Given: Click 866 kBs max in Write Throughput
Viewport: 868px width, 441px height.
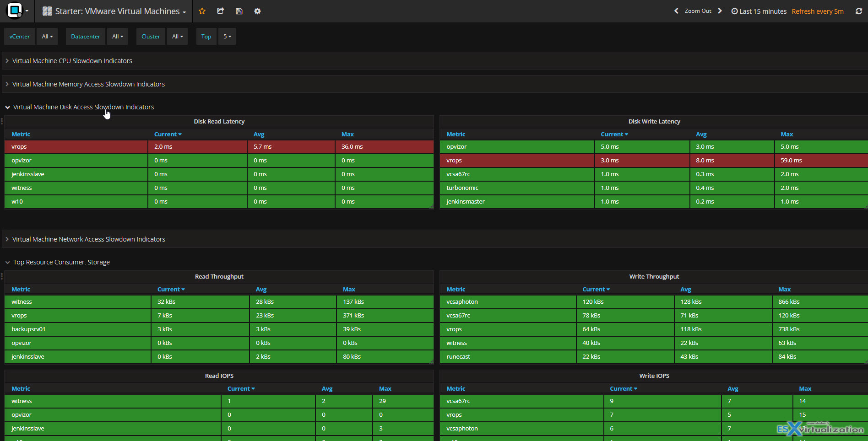Looking at the screenshot, I should click(789, 302).
